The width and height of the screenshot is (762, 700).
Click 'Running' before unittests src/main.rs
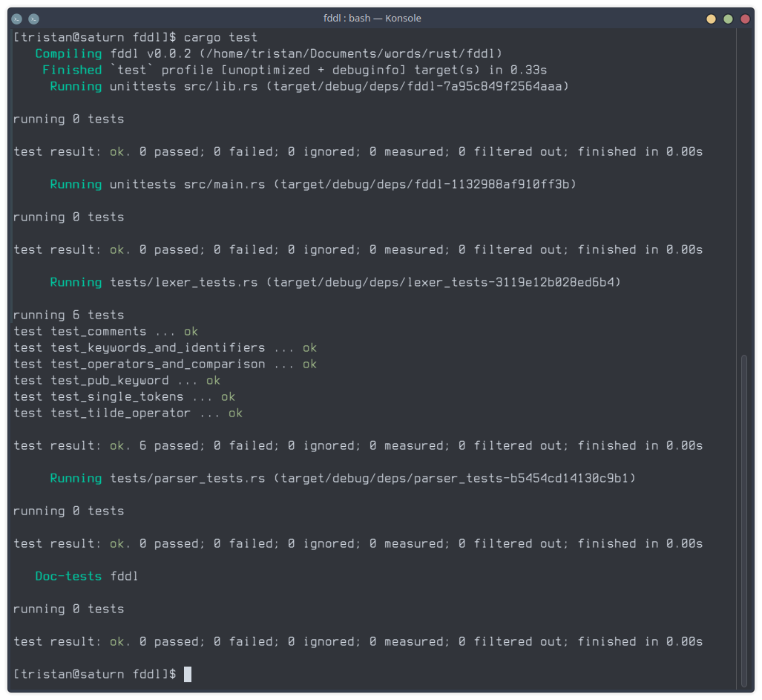click(76, 184)
